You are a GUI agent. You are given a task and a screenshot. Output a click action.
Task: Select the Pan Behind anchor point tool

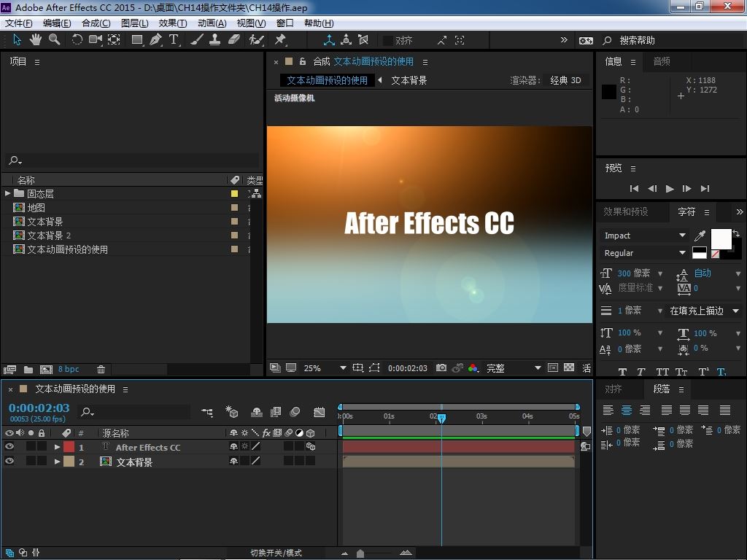pos(114,40)
